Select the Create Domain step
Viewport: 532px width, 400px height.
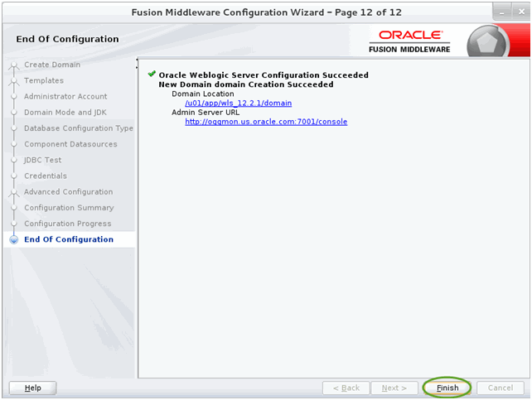point(52,65)
